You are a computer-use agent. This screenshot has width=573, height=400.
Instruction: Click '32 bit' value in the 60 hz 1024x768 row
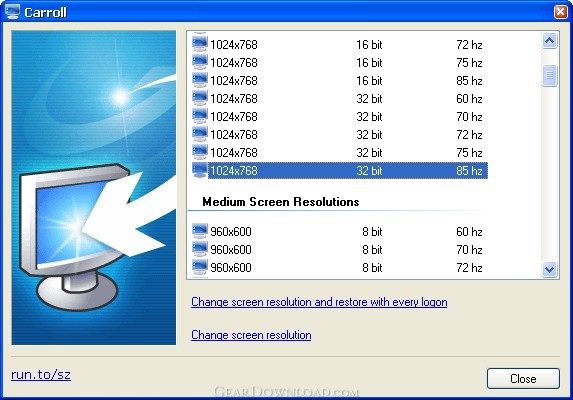click(x=369, y=99)
